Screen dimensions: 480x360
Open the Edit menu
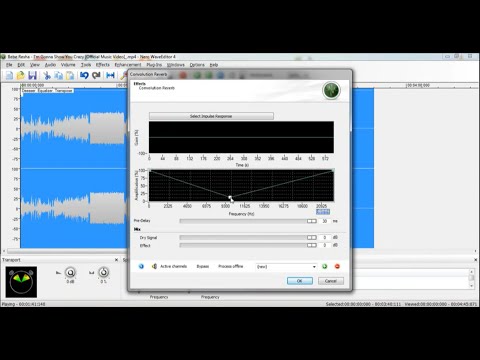click(21, 65)
